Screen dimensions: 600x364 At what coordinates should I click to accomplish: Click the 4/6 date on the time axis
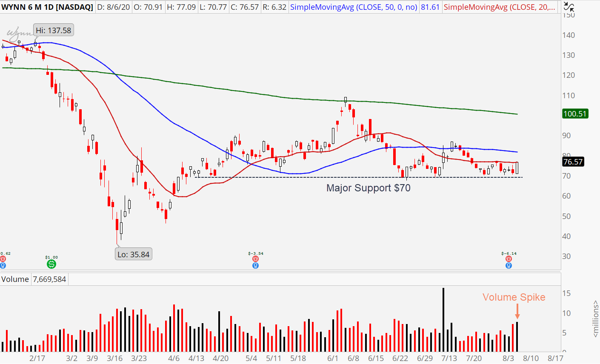pos(174,358)
